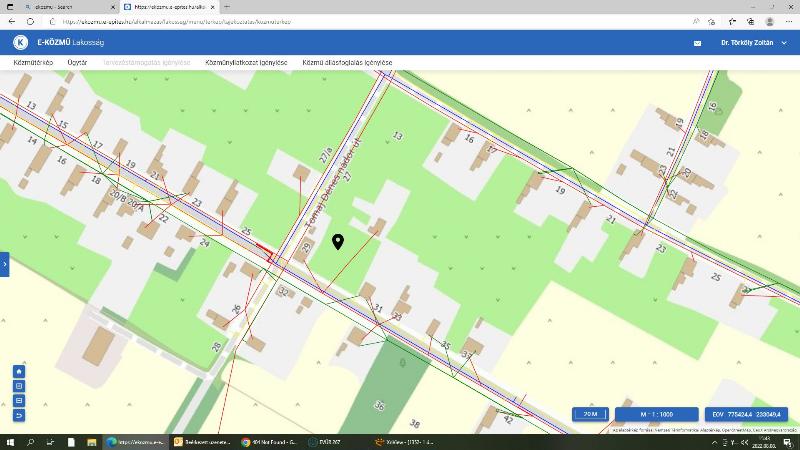Open Task View on the taskbar
This screenshot has width=800, height=450.
tap(50, 442)
